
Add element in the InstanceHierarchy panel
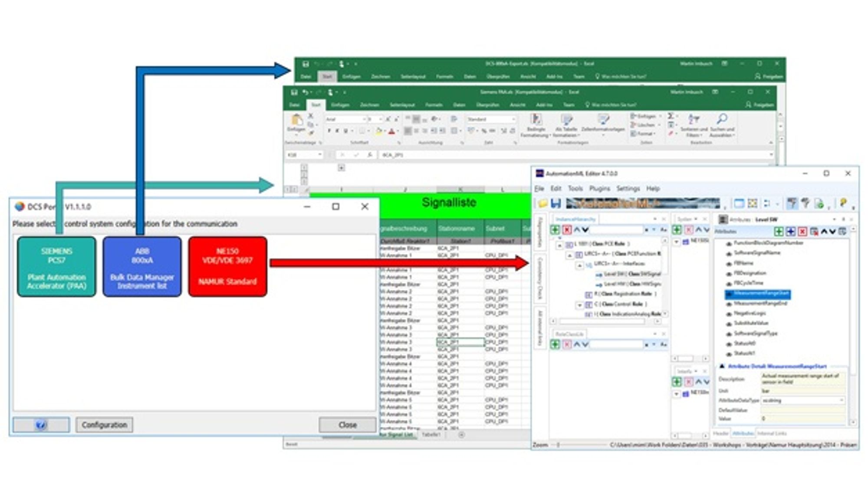coord(555,230)
